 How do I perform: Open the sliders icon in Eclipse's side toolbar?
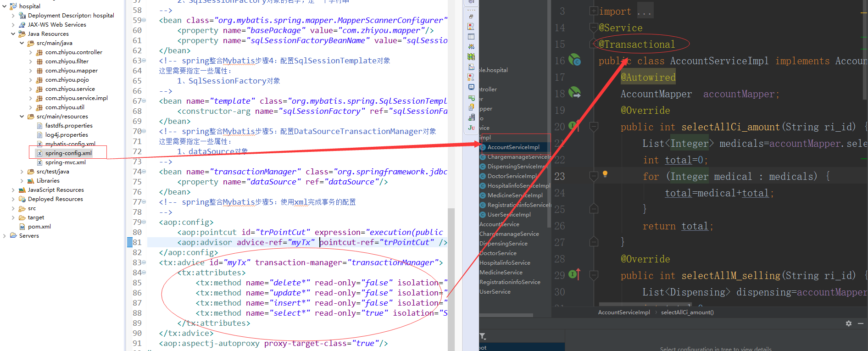471,47
